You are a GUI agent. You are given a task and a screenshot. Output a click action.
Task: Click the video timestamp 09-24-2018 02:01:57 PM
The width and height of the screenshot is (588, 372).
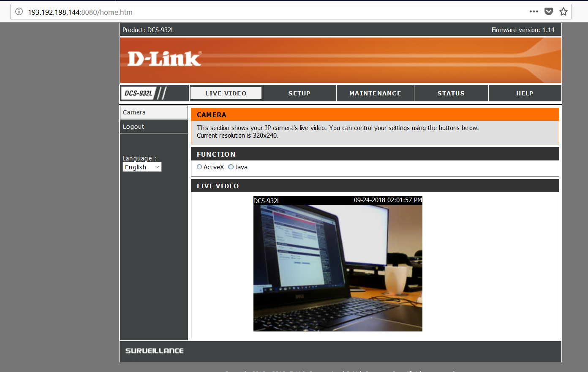point(388,200)
